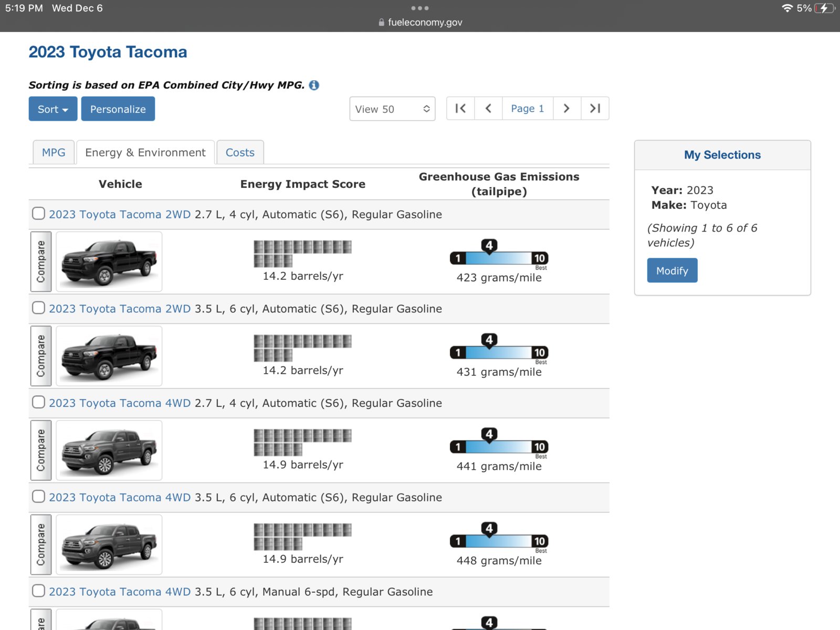Click gray Tacoma 4WD 2.7 L thumbnail

coord(109,450)
